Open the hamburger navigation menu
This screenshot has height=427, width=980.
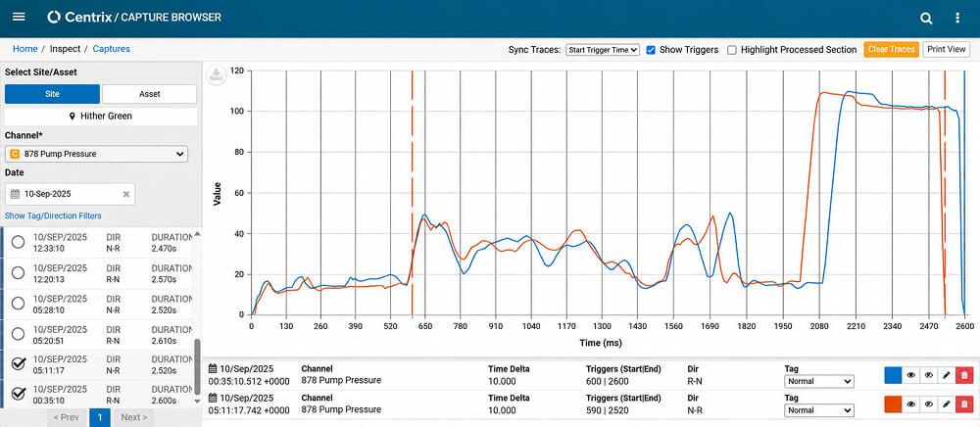click(x=19, y=17)
